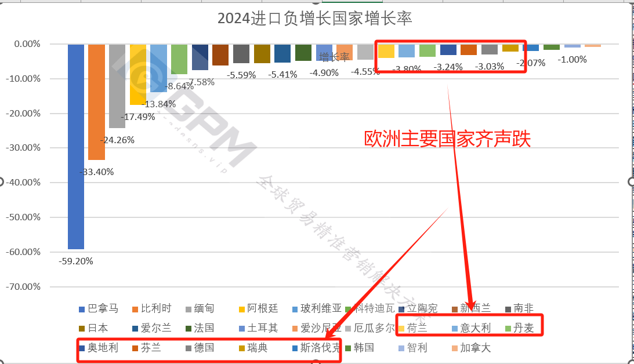
Task: Select the orange 比利时 bar
Action: coord(96,101)
